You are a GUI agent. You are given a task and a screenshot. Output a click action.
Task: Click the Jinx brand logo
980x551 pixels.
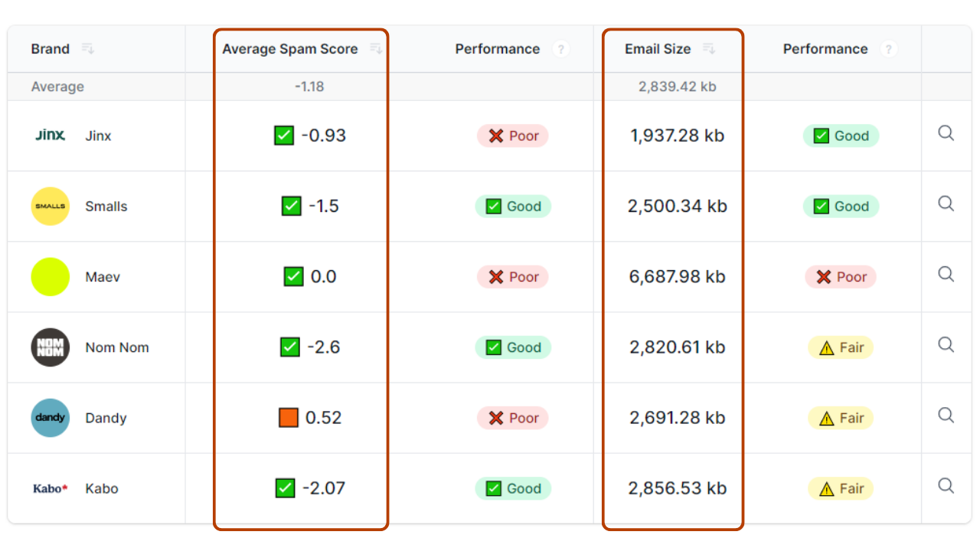tap(50, 135)
